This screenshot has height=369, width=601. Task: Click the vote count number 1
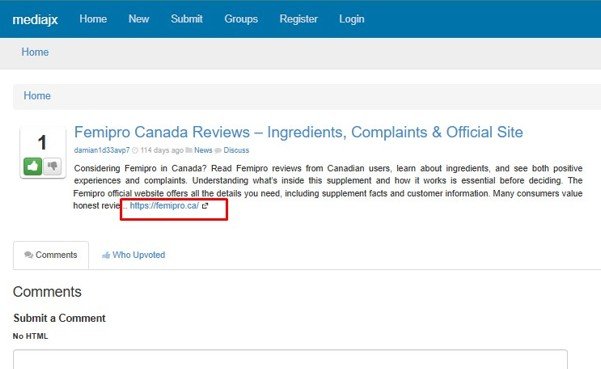[42, 143]
